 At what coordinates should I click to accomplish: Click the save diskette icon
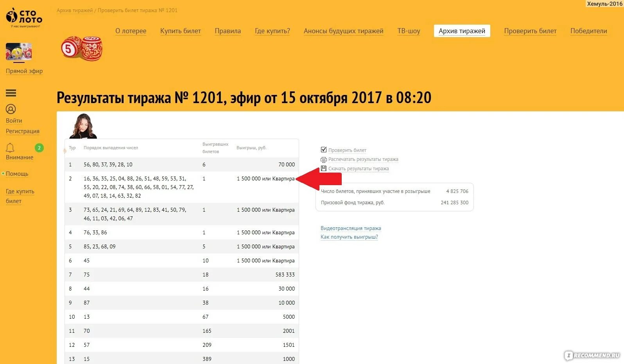(x=324, y=169)
